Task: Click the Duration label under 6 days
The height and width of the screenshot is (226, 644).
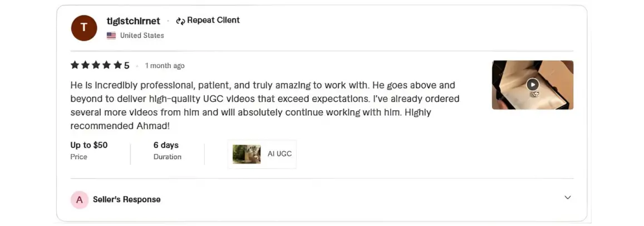Action: 168,157
